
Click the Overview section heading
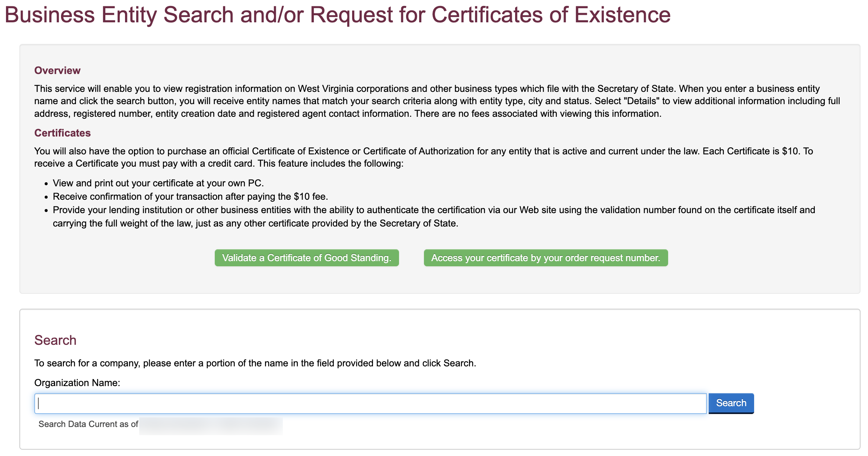tap(57, 71)
